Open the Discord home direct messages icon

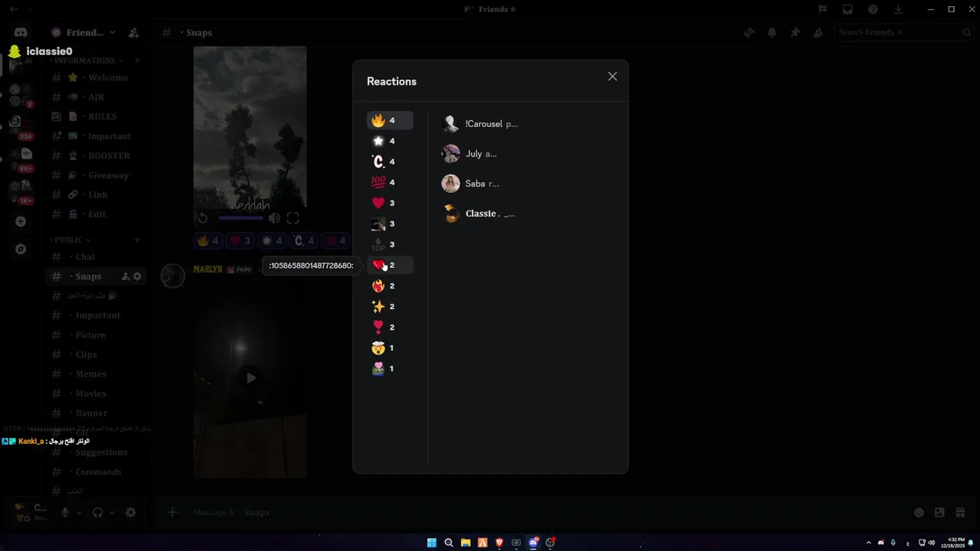point(21,32)
